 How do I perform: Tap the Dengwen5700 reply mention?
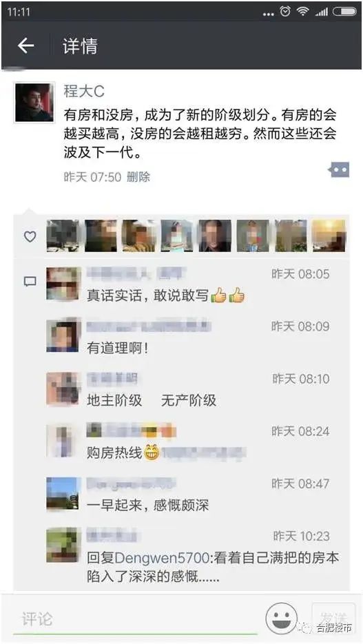pyautogui.click(x=163, y=558)
